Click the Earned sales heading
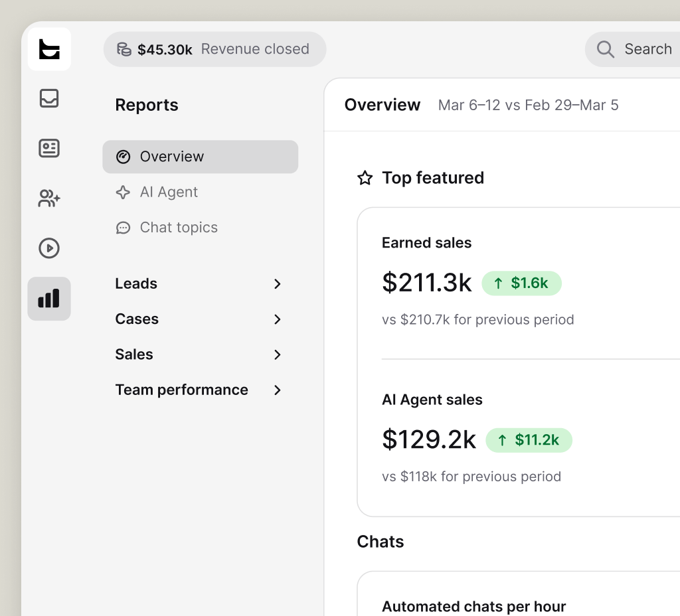This screenshot has width=680, height=616. click(427, 243)
